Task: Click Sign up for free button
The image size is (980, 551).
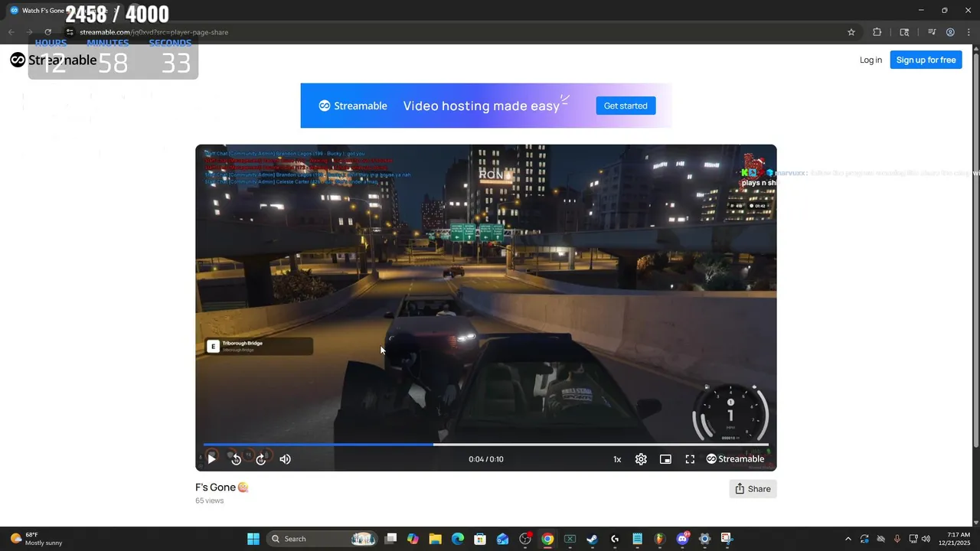Action: click(926, 60)
